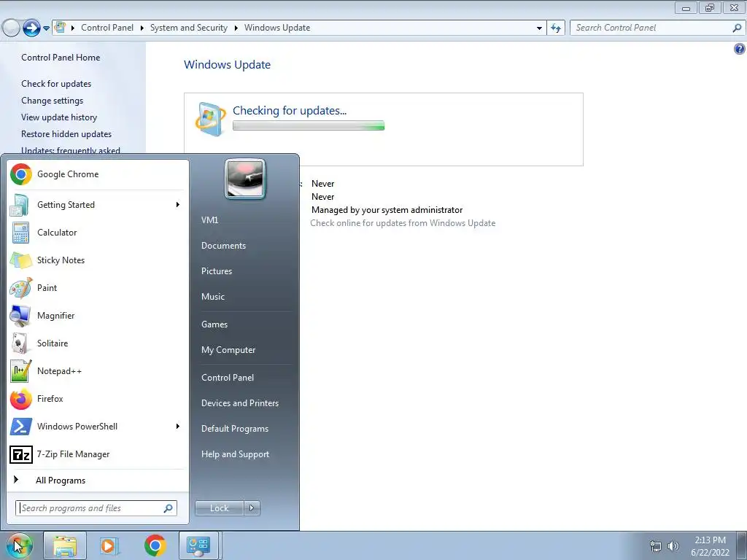Click the Getting Started icon
This screenshot has width=747, height=560.
point(20,205)
